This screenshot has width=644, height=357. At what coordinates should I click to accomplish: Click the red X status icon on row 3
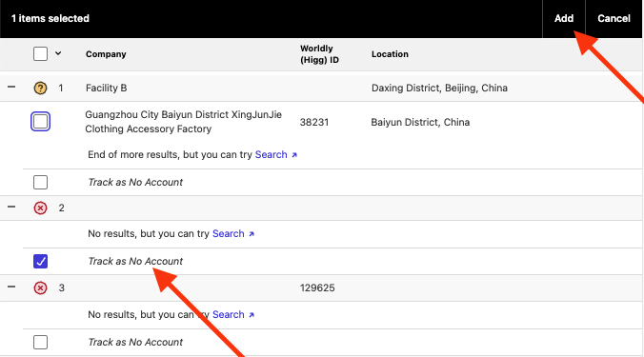coord(40,288)
